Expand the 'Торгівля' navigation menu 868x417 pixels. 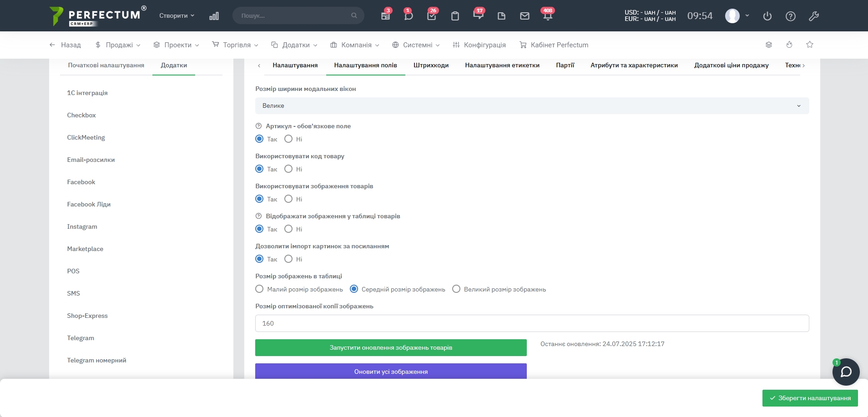point(236,45)
